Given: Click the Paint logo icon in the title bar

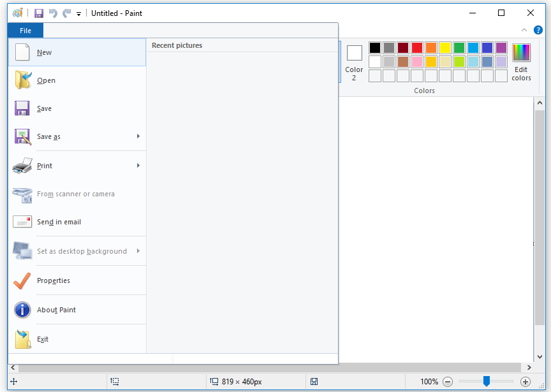Looking at the screenshot, I should click(17, 13).
